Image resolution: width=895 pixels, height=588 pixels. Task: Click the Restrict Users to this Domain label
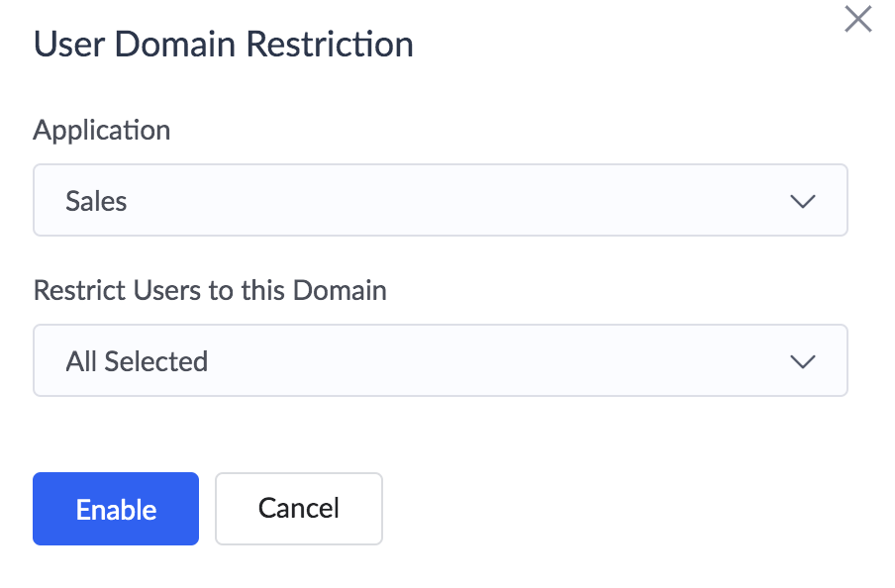[210, 290]
